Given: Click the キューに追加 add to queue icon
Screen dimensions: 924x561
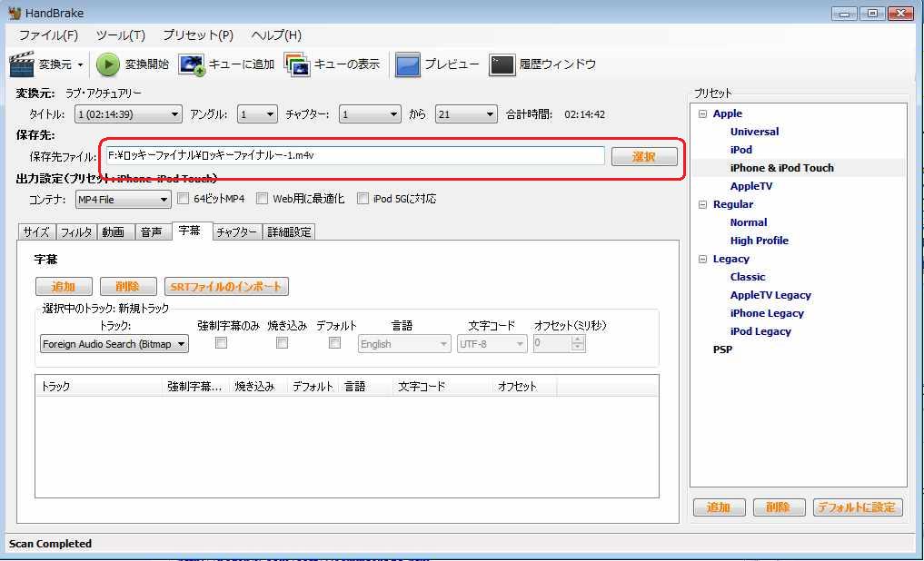Looking at the screenshot, I should point(192,64).
